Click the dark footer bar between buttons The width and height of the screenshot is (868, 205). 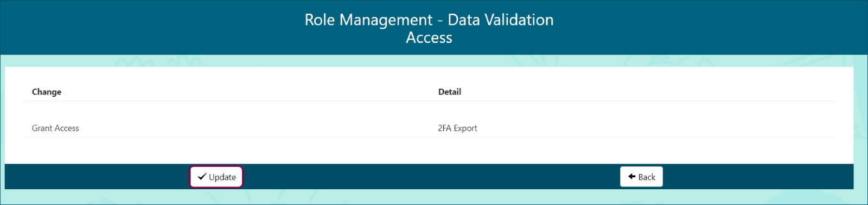coord(431,177)
